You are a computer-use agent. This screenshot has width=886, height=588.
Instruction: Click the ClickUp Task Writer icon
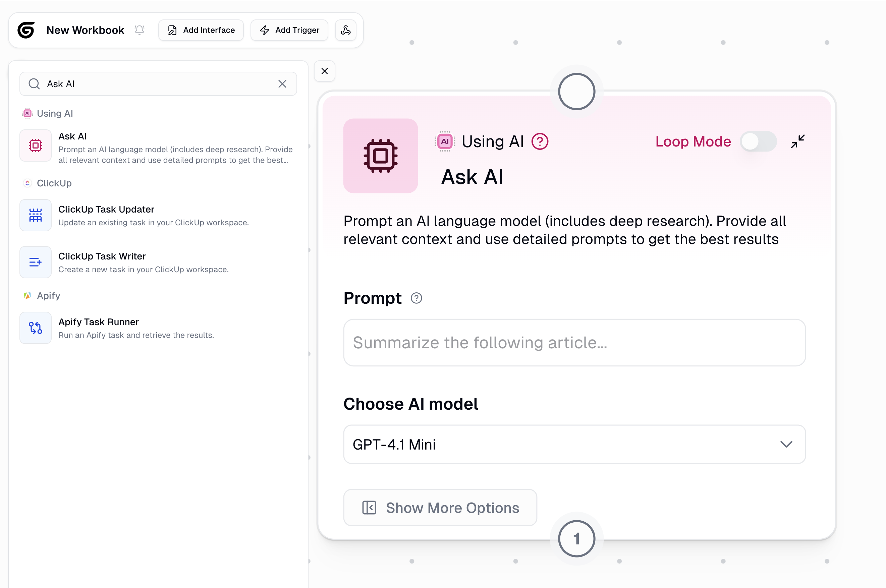(x=35, y=262)
